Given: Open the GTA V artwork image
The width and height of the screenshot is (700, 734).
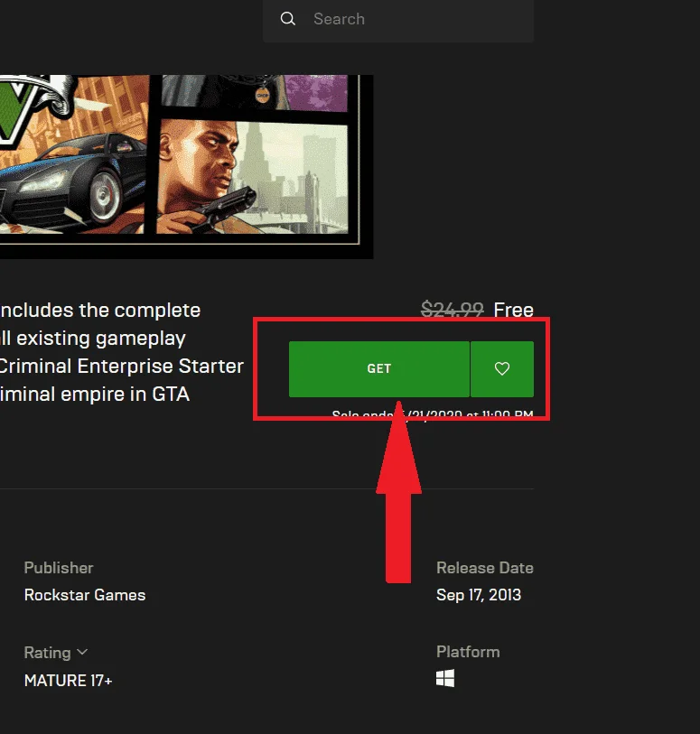Looking at the screenshot, I should (186, 166).
